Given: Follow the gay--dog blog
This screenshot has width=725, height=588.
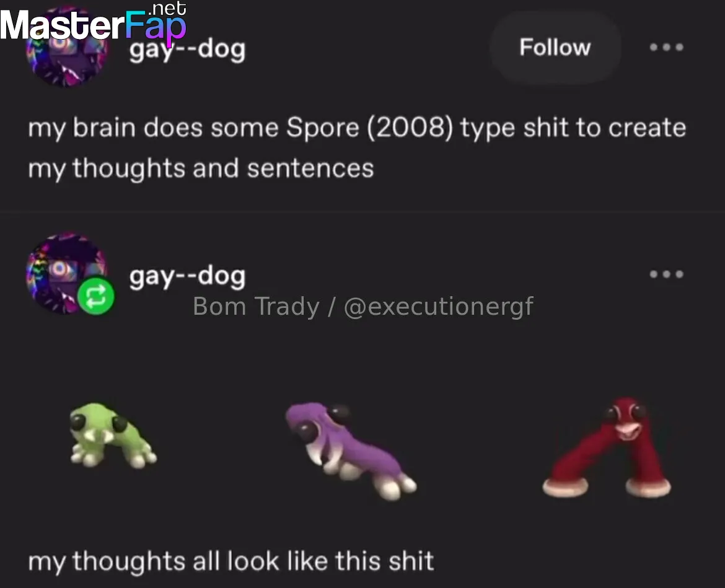Looking at the screenshot, I should tap(555, 47).
